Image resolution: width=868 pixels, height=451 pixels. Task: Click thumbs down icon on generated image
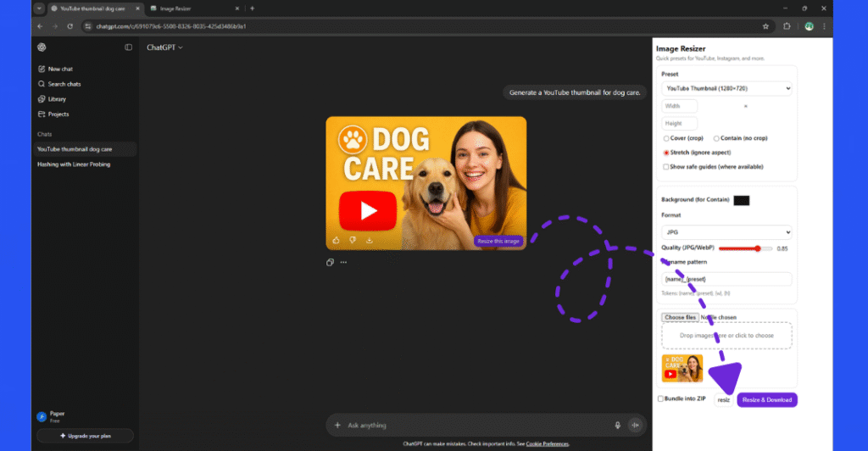(353, 240)
